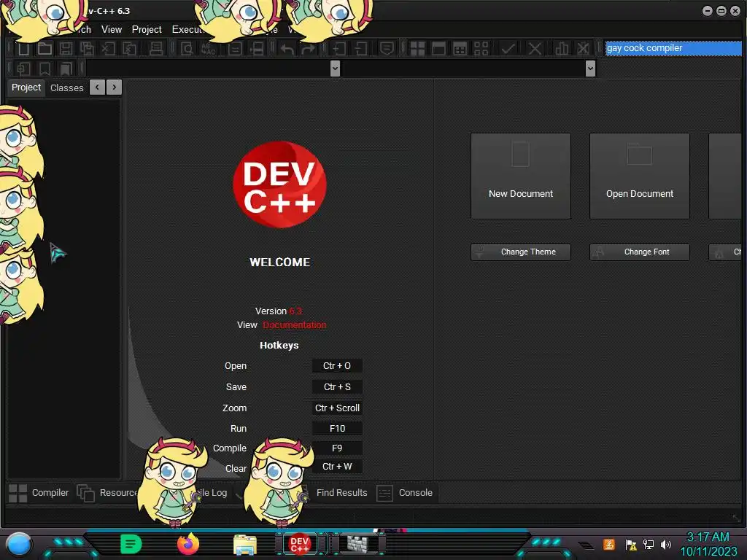This screenshot has width=747, height=560.
Task: Click the New file toolbar icon
Action: tap(23, 49)
